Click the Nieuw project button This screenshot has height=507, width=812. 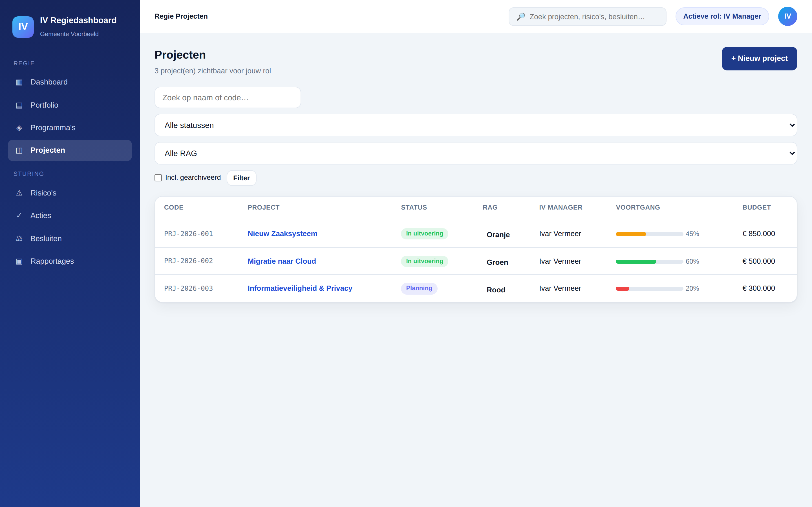tap(759, 58)
